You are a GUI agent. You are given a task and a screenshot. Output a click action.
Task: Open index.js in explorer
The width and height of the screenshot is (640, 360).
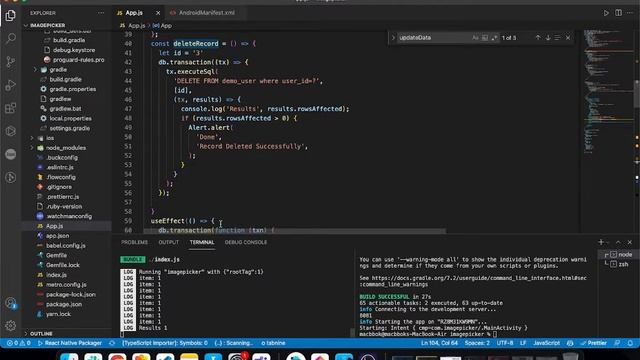tap(56, 275)
